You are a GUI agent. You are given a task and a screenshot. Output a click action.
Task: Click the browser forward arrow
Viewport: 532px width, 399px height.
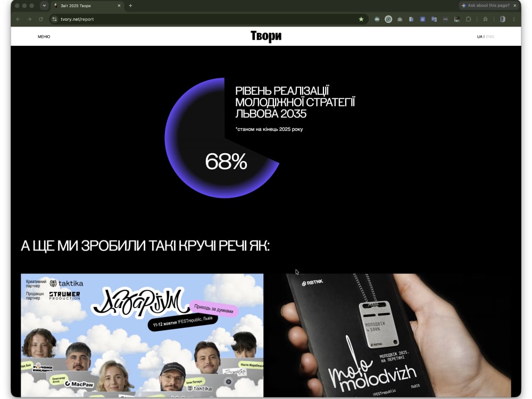(29, 19)
